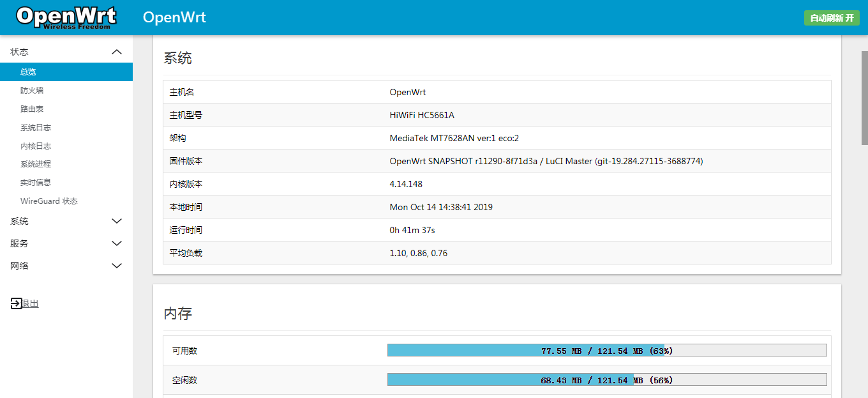This screenshot has width=868, height=398.
Task: Click the kernel version 4.14.148
Action: point(406,184)
